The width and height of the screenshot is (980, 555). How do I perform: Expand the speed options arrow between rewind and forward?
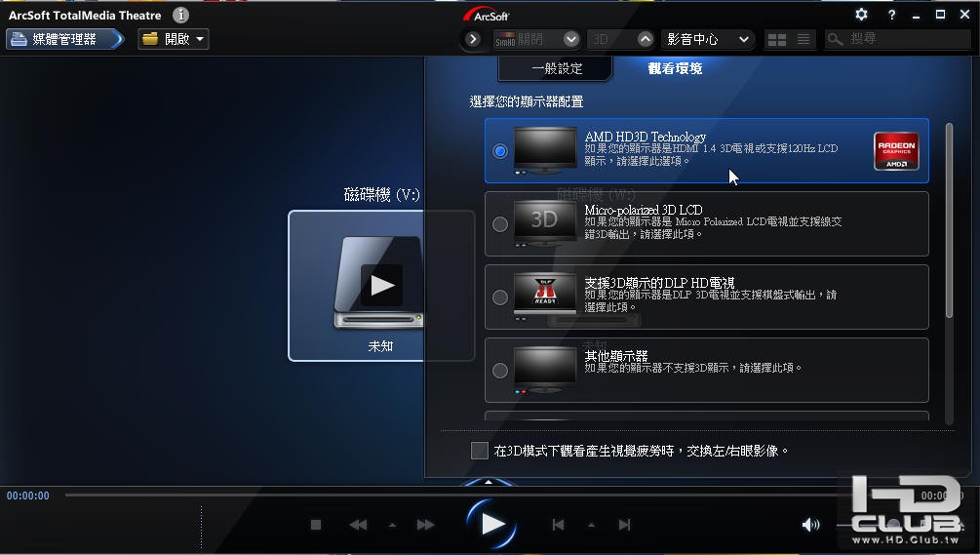tap(392, 526)
